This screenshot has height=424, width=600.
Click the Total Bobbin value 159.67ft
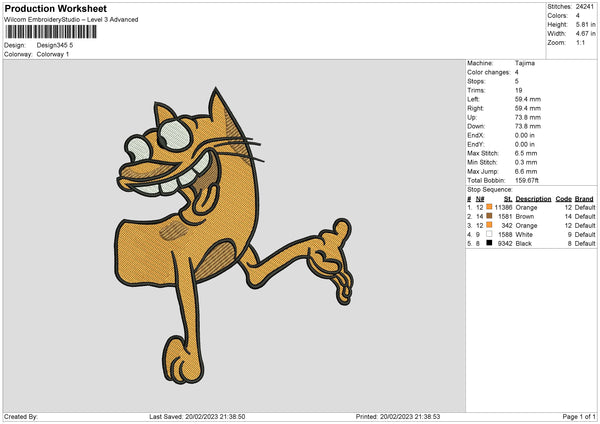527,181
